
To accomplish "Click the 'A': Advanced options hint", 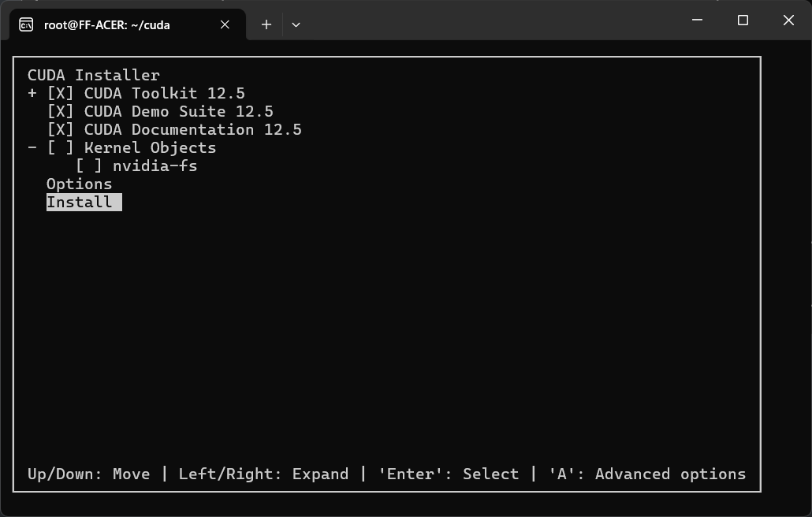I will [647, 474].
